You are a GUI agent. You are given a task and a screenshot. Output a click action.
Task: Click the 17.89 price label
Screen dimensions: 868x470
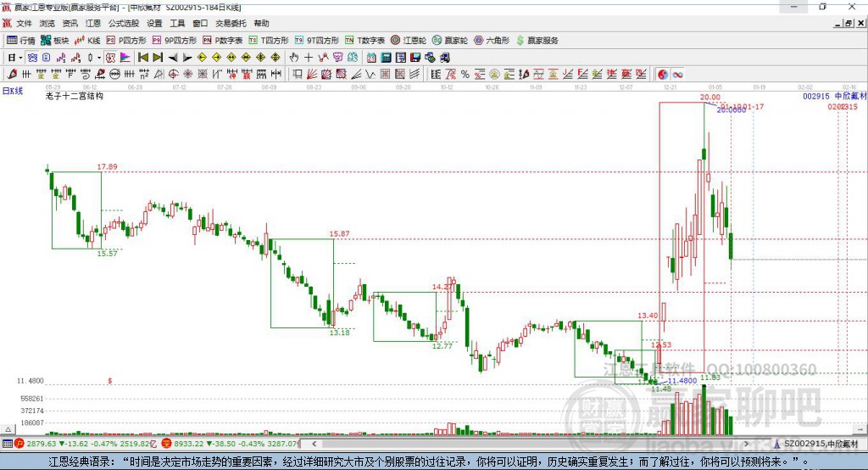tap(107, 167)
